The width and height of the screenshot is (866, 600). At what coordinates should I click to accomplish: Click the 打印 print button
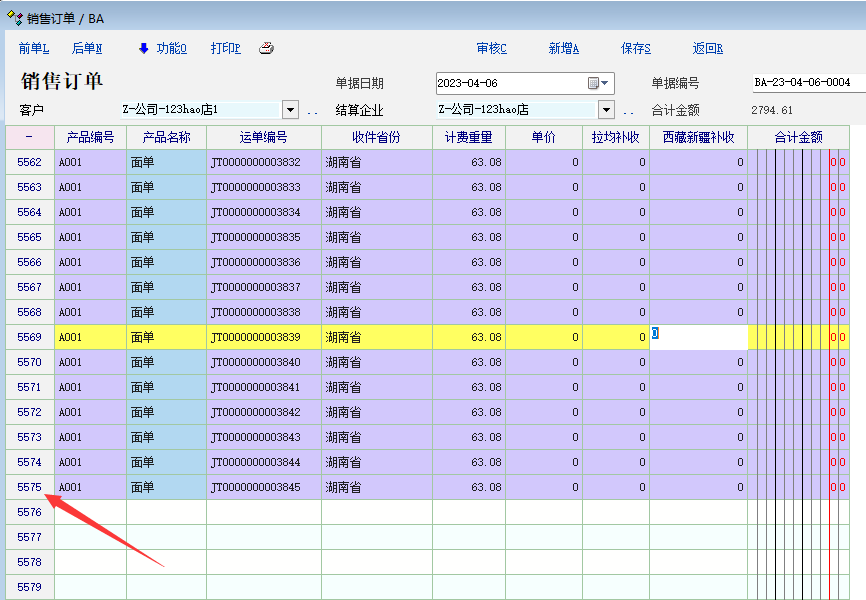[x=225, y=48]
